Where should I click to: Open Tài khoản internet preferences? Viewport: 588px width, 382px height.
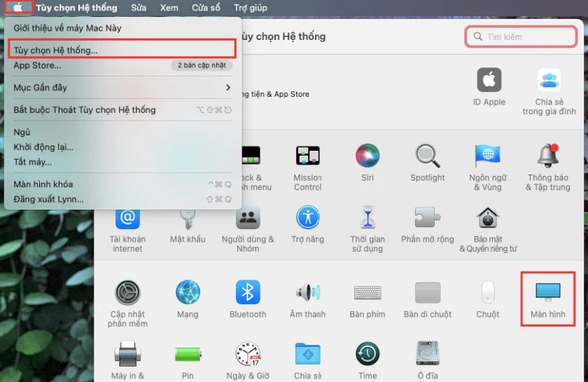point(127,230)
